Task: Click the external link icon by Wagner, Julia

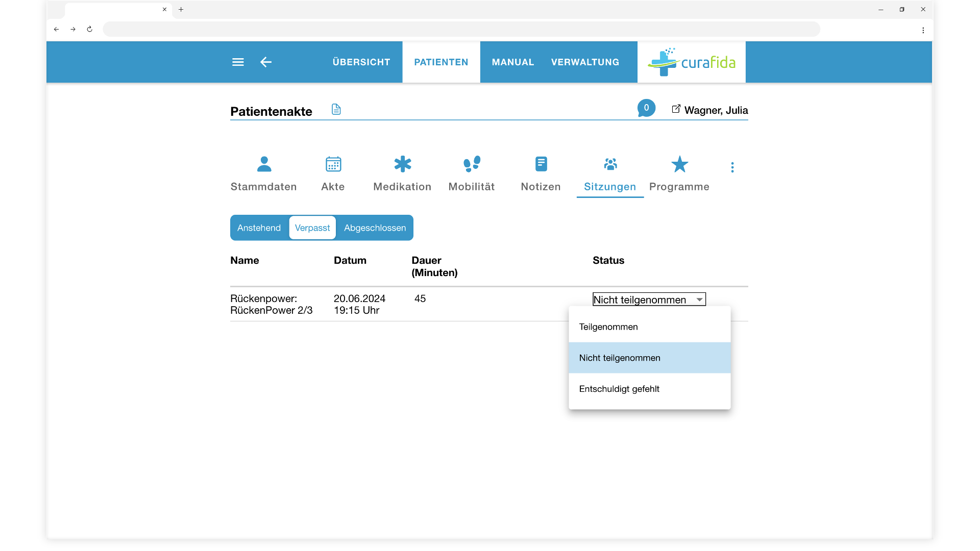Action: (676, 109)
